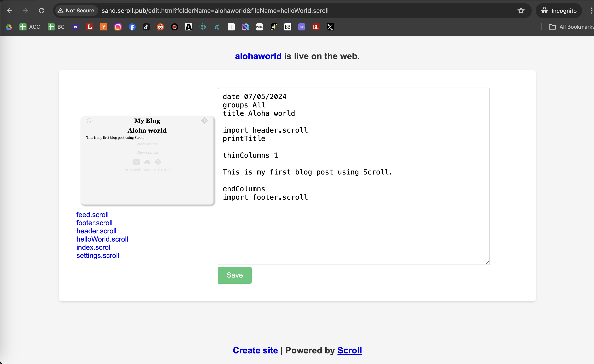Open the ACC bookmark

pos(30,27)
